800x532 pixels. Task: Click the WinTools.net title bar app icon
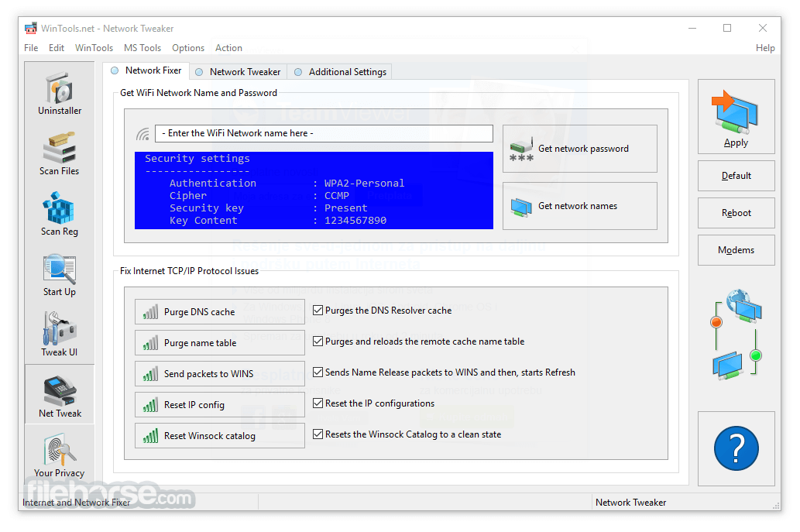pyautogui.click(x=31, y=29)
